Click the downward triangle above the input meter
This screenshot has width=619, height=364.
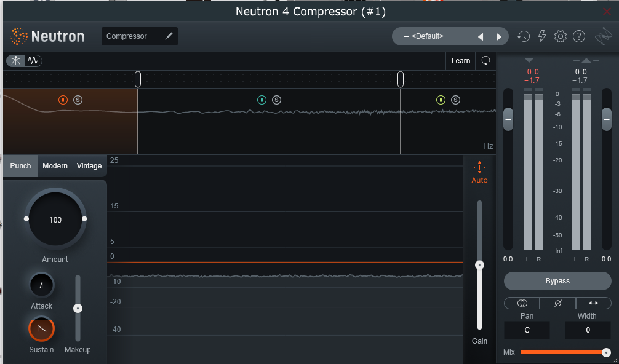click(x=529, y=60)
